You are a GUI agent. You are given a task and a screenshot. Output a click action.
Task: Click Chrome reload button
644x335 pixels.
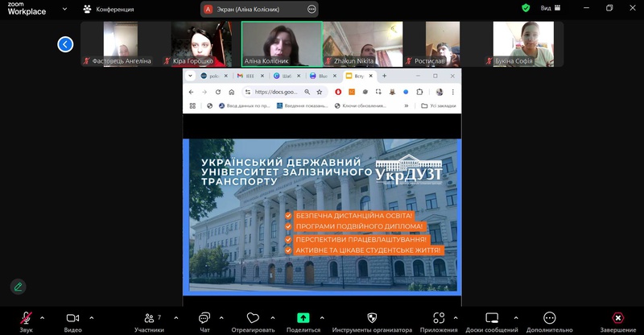click(218, 92)
